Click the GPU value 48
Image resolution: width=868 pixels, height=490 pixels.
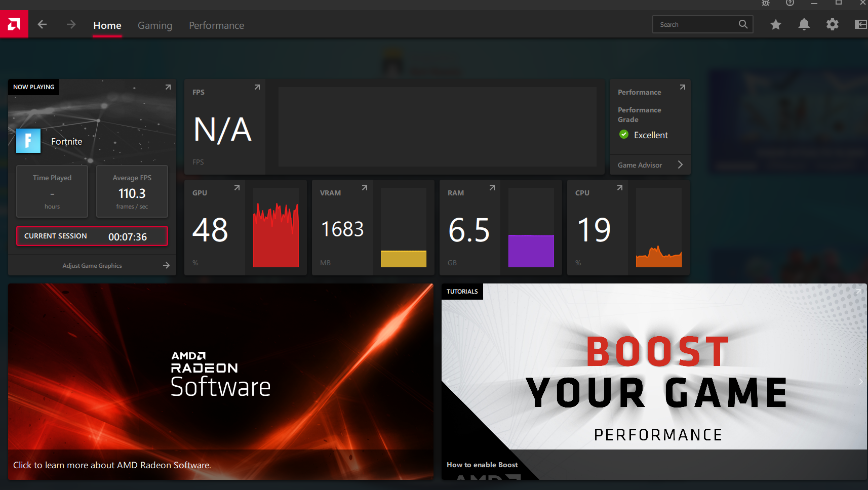210,230
